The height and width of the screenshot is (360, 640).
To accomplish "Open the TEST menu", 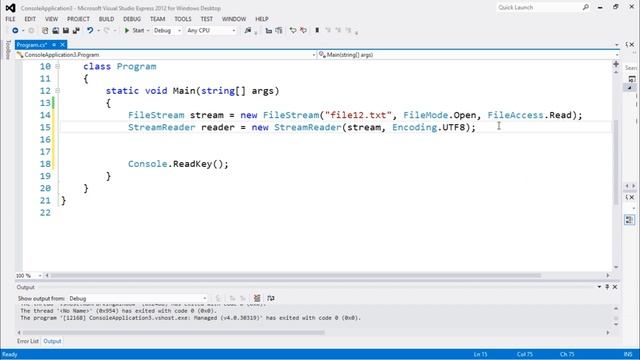I will [x=207, y=19].
